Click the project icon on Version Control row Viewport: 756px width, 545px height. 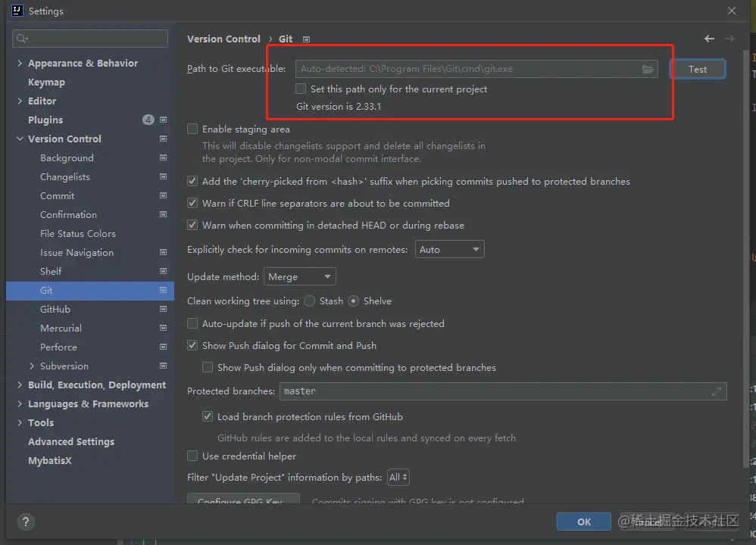coord(163,139)
